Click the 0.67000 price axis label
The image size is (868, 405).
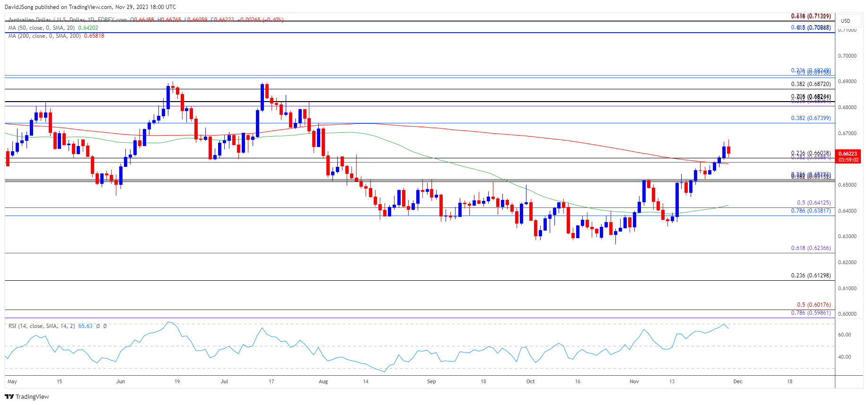pyautogui.click(x=847, y=134)
